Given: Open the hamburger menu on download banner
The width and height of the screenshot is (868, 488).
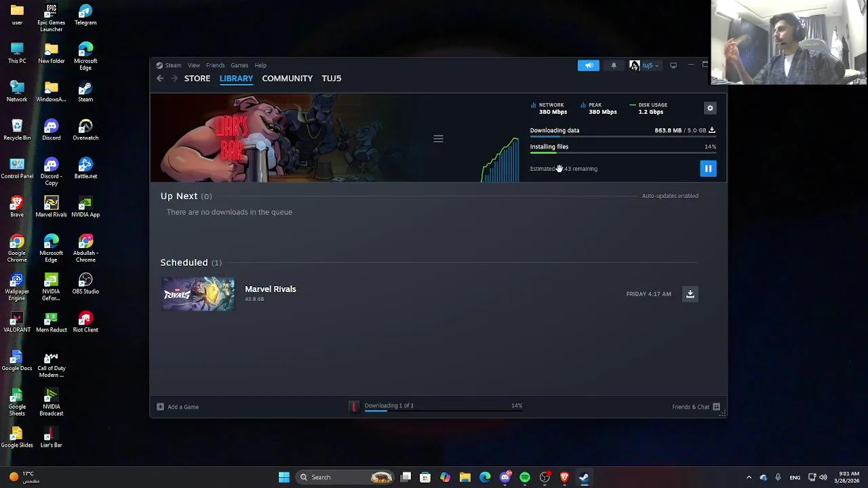Looking at the screenshot, I should pos(438,139).
